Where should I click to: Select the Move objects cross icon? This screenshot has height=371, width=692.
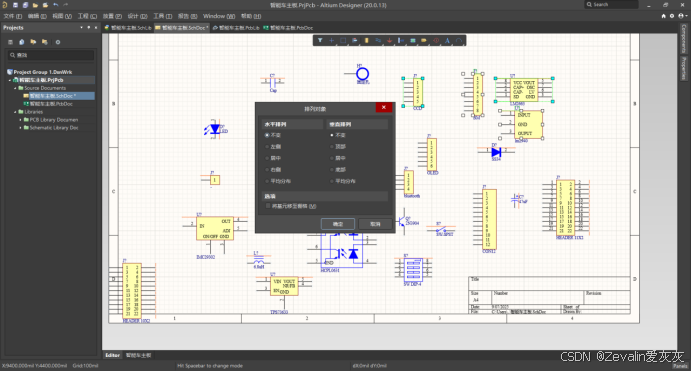click(x=331, y=41)
